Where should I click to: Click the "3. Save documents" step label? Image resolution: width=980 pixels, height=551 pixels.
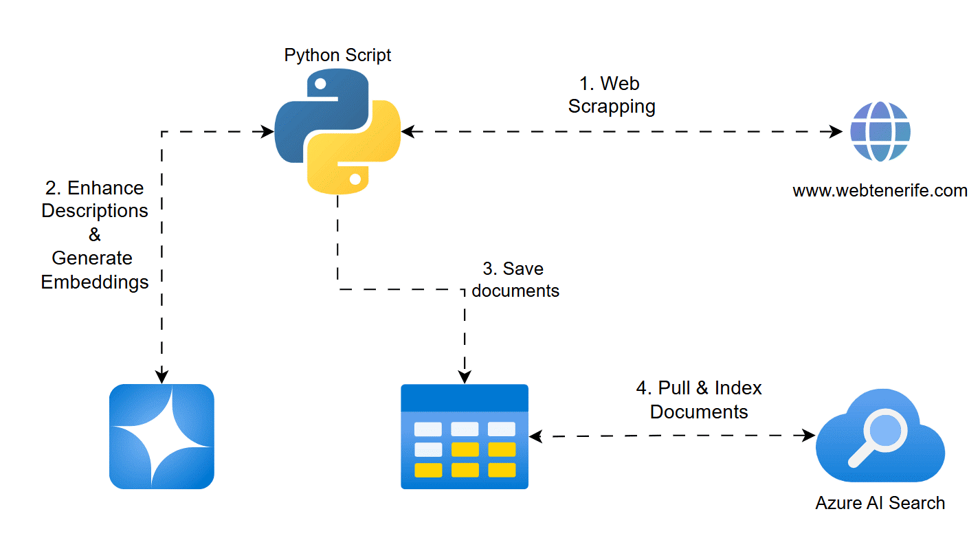(515, 280)
